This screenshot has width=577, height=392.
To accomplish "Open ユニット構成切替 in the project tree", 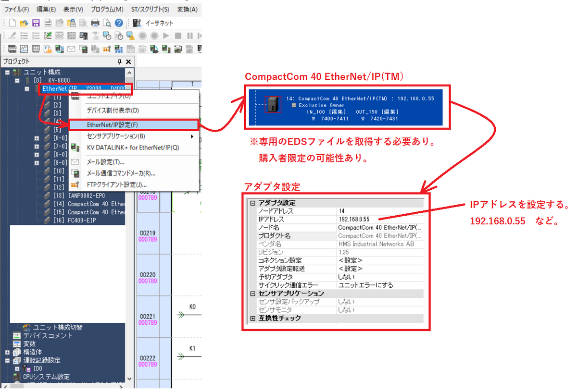I will pos(58,327).
